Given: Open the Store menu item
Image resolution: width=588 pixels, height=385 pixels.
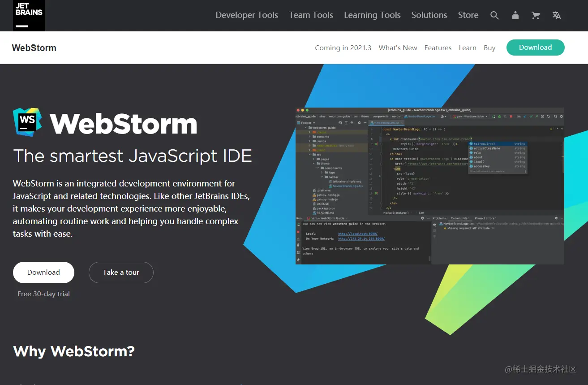Looking at the screenshot, I should click(468, 15).
